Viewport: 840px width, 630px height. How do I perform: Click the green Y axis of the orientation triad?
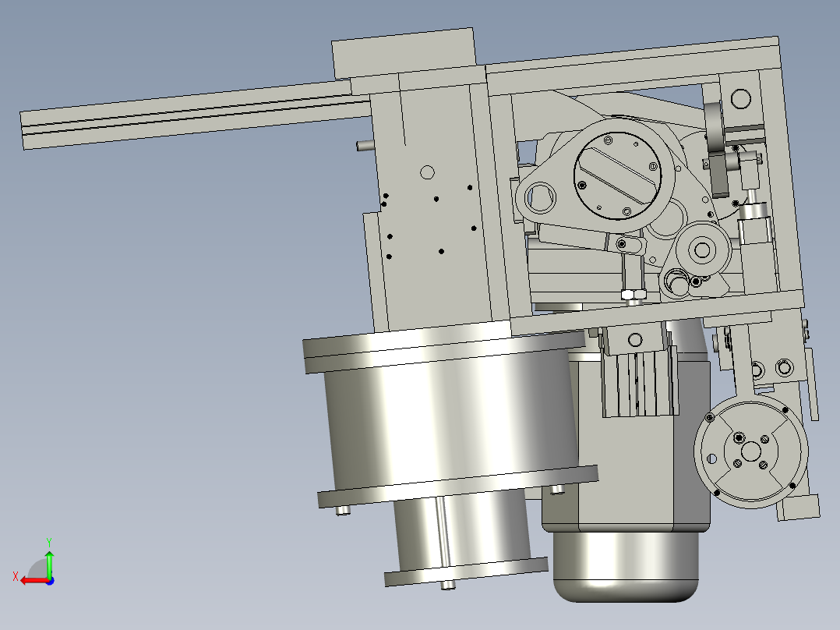click(x=49, y=564)
